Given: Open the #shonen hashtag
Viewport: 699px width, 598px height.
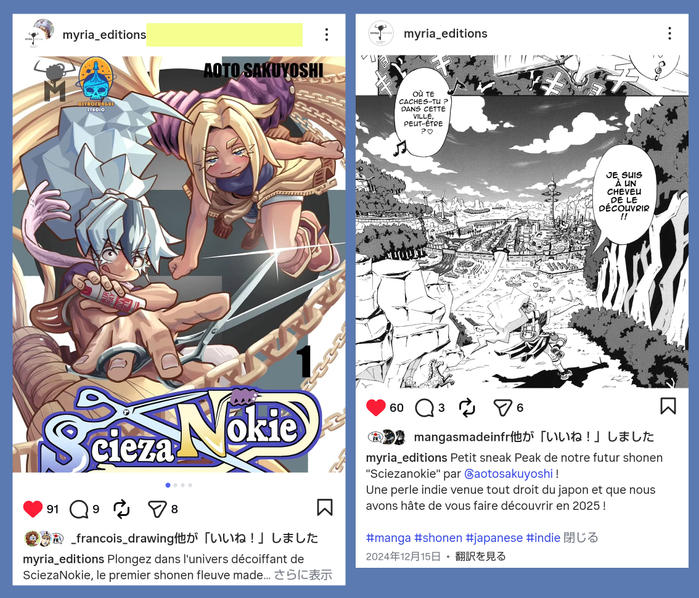Looking at the screenshot, I should [438, 538].
